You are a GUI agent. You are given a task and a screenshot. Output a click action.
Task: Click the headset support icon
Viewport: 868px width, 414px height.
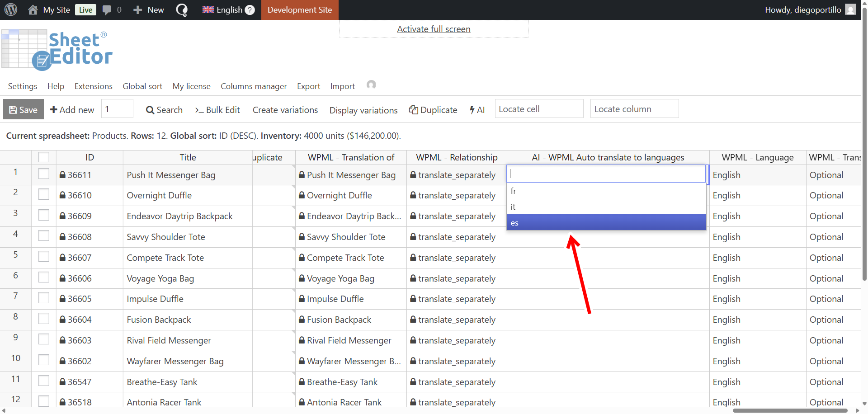click(371, 85)
